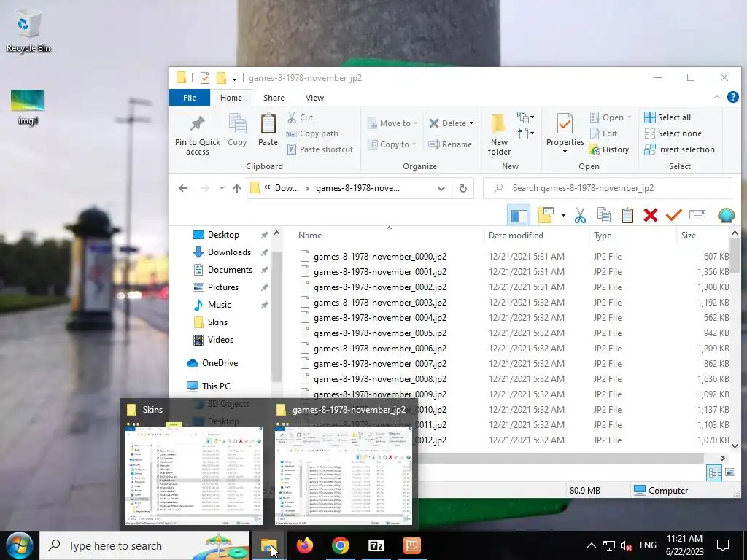Go up one folder level
Viewport: 747px width, 560px height.
(237, 188)
